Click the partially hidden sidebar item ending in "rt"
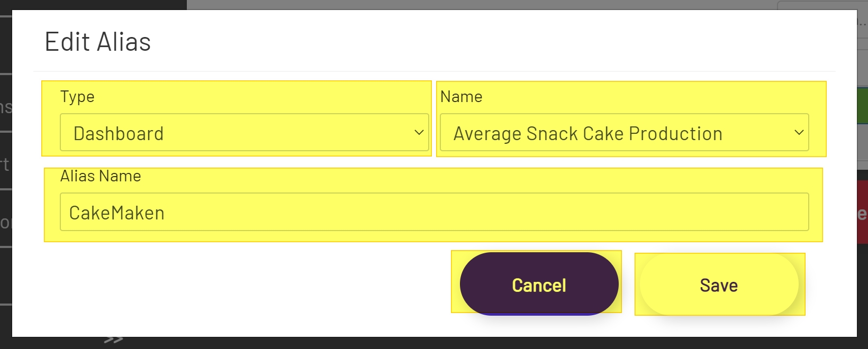The height and width of the screenshot is (349, 868). coord(5,164)
